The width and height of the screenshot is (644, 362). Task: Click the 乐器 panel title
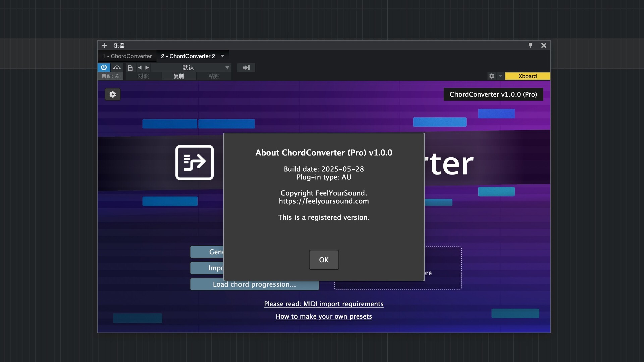(119, 45)
